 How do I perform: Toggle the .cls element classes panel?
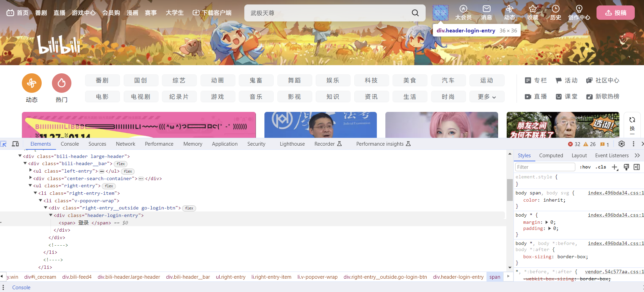601,167
